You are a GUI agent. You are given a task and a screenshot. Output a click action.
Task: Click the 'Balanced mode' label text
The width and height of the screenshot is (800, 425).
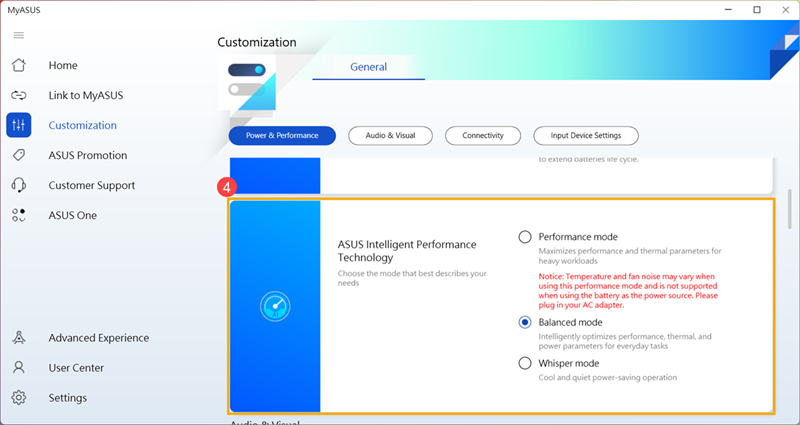(x=570, y=322)
